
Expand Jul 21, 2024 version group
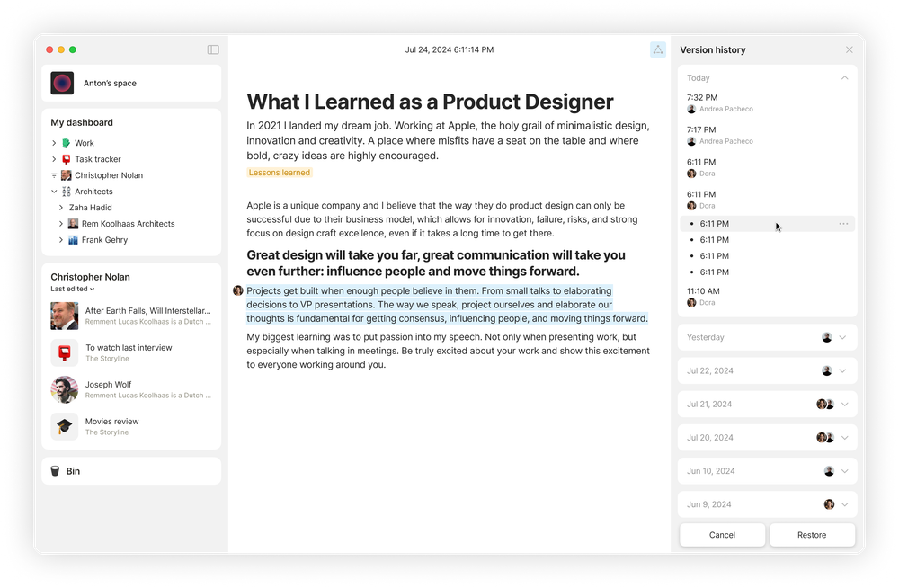pos(844,404)
